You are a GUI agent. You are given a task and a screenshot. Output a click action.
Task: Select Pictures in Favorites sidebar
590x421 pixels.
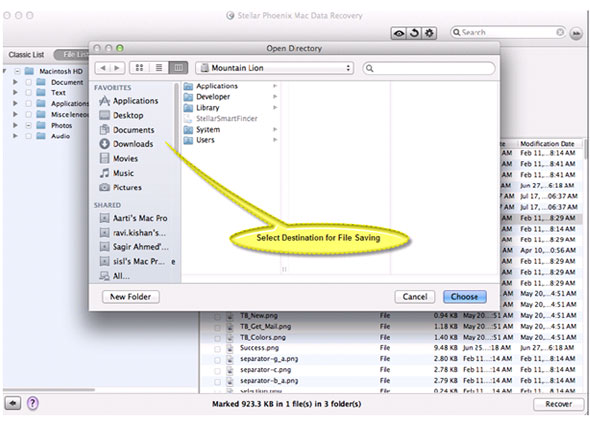[121, 187]
